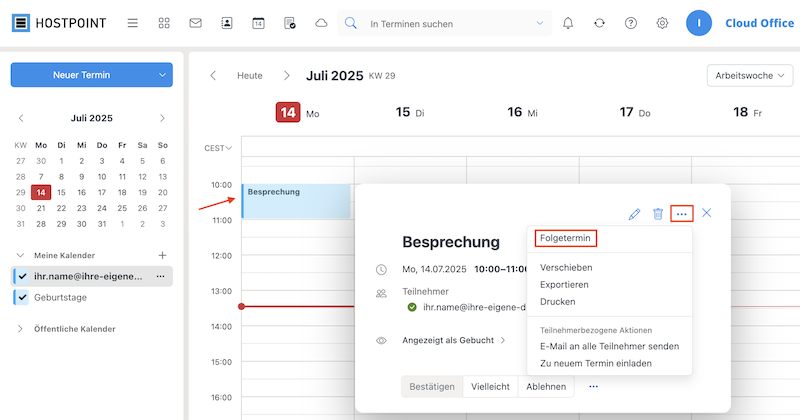800x420 pixels.
Task: Click the refresh sync icon
Action: point(599,23)
